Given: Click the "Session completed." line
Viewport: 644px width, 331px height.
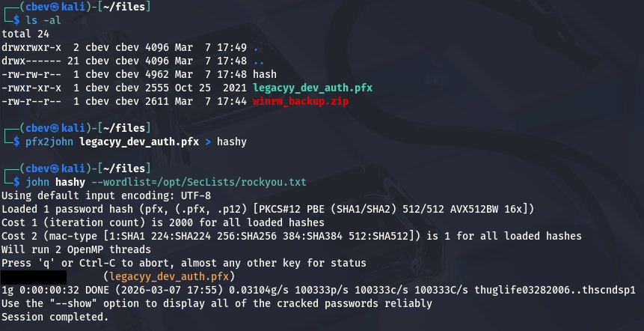Looking at the screenshot, I should pos(55,317).
